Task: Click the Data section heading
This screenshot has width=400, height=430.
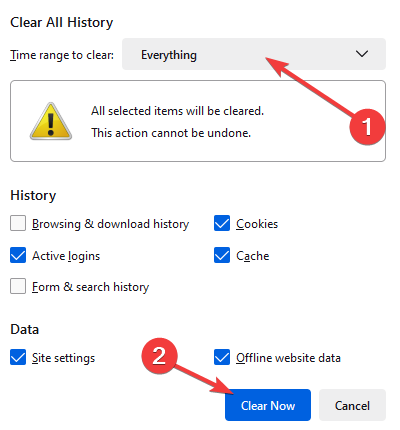Action: click(x=25, y=329)
